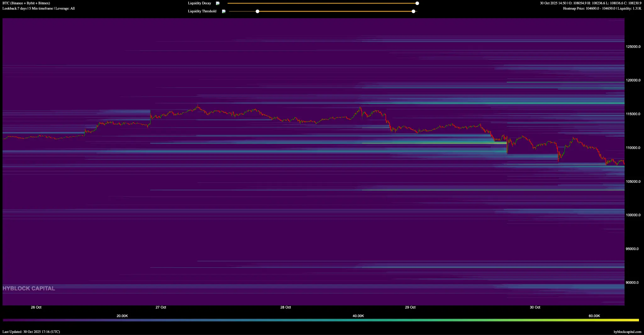Click the 110000.0 price axis label
The height and width of the screenshot is (335, 644).
633,148
